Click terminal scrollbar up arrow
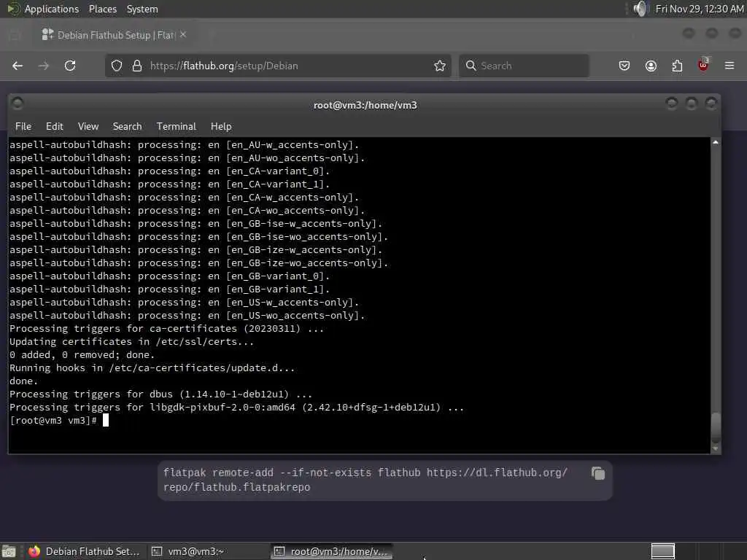 point(715,142)
